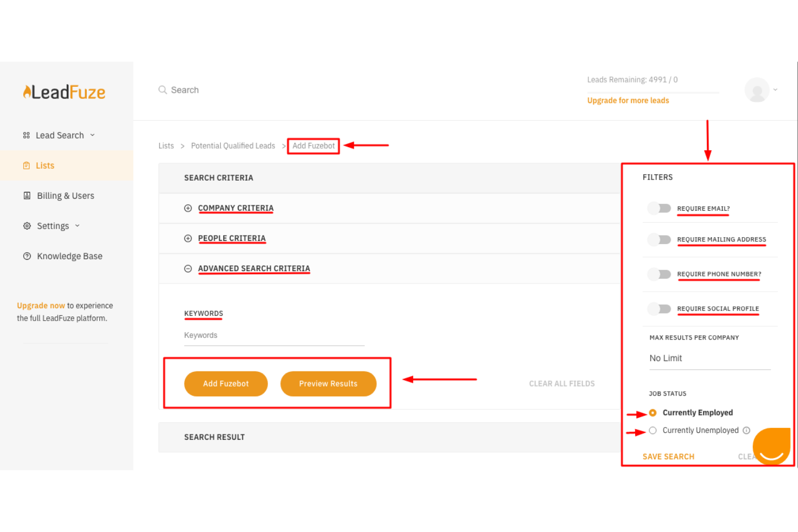Open Knowledge Base in the sidebar

70,256
